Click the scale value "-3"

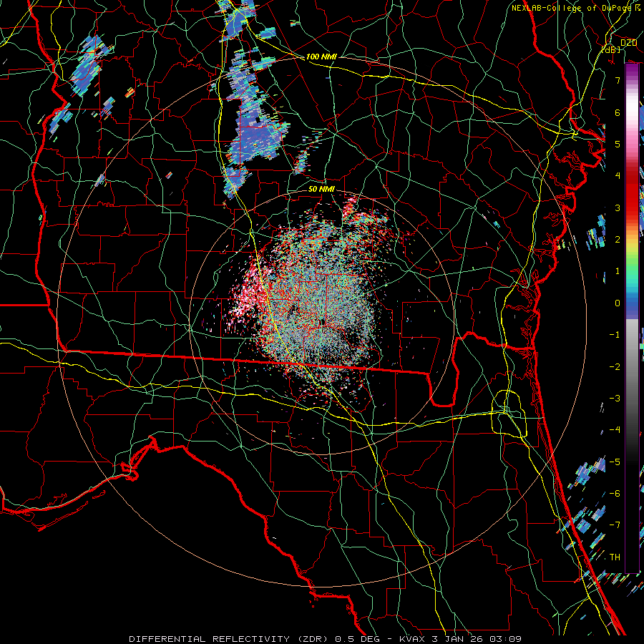615,399
